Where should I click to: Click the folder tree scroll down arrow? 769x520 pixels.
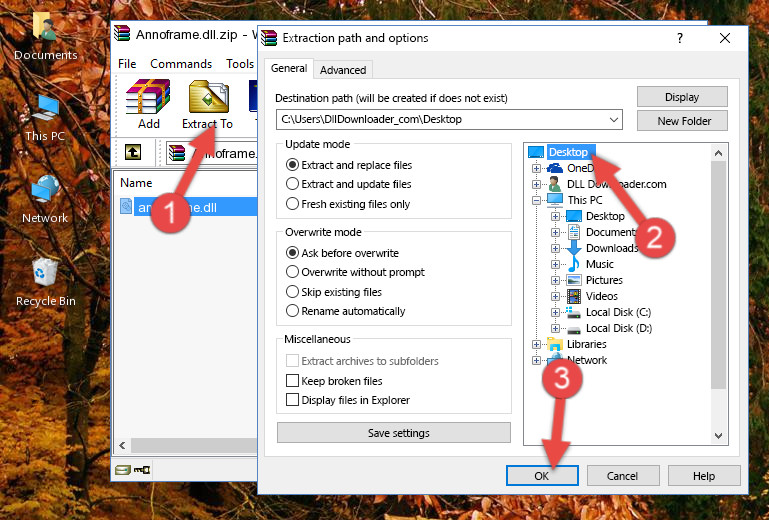[718, 435]
